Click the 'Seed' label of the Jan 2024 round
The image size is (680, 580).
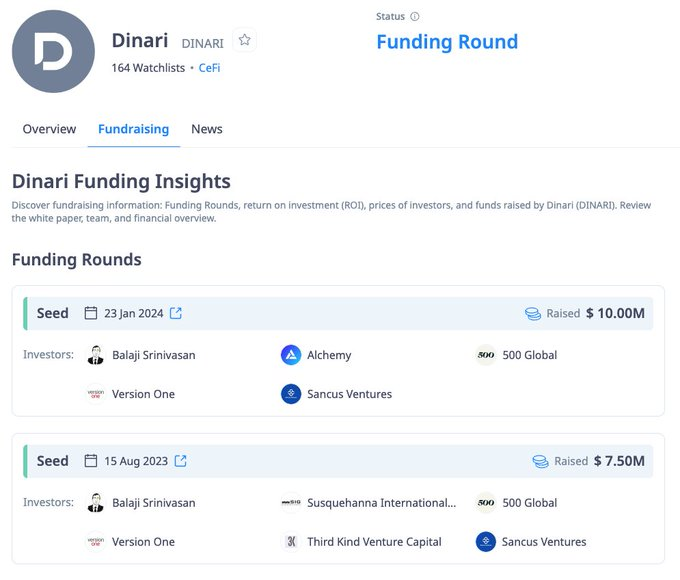pyautogui.click(x=52, y=313)
